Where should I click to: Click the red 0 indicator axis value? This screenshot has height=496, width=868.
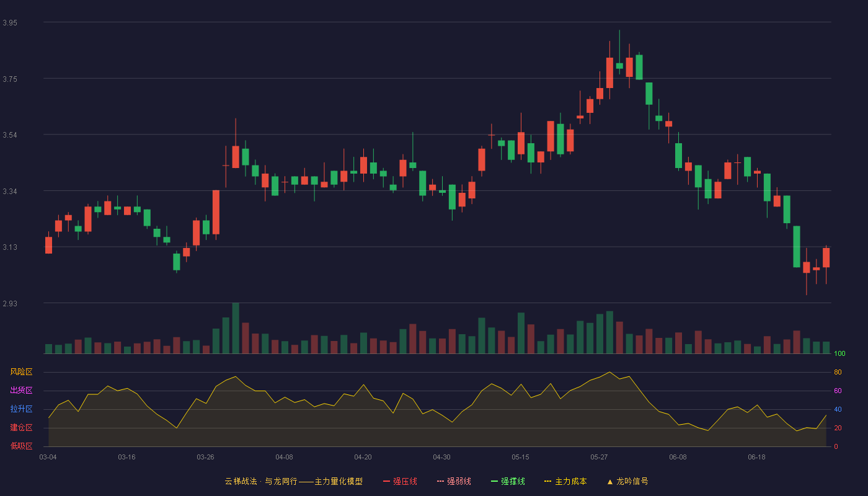(x=836, y=446)
